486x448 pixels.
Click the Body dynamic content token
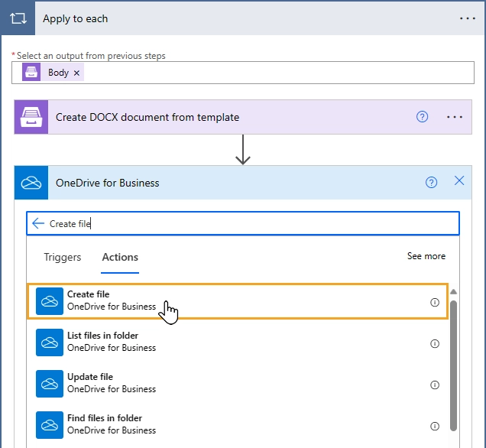(53, 72)
